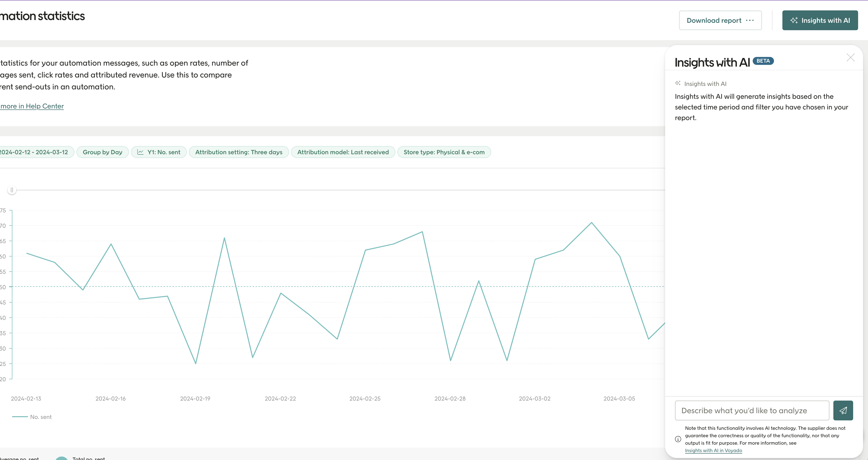This screenshot has width=868, height=460.
Task: Open the Help Center link
Action: 32,106
